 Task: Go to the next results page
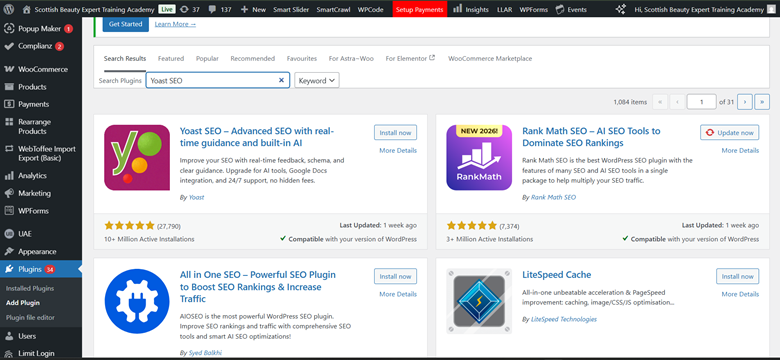click(745, 101)
